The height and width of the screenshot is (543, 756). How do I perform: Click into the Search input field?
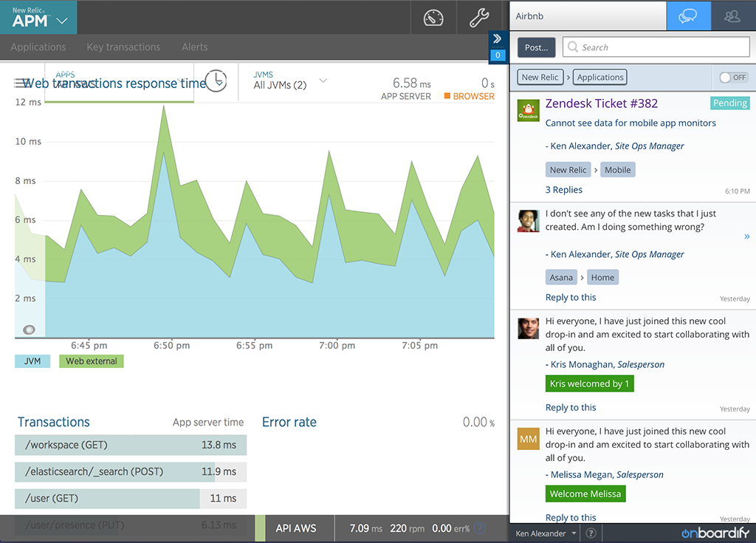[x=656, y=47]
